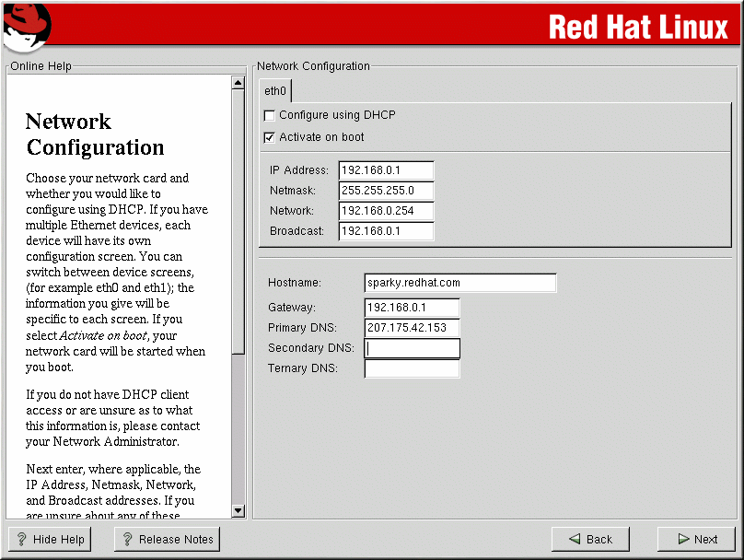
Task: Focus the empty Ternary DNS field
Action: (x=412, y=368)
